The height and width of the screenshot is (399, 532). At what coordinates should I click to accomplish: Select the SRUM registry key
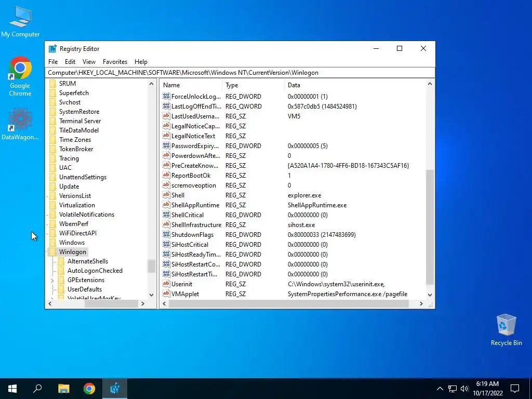pos(68,84)
